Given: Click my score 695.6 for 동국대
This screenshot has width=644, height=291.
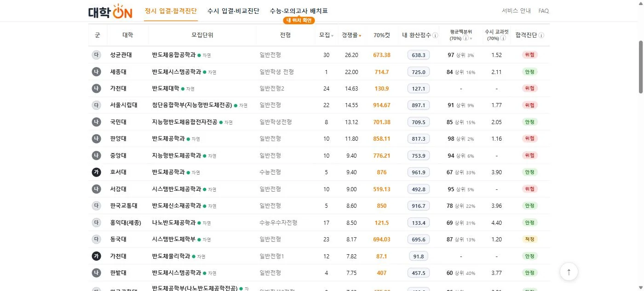Looking at the screenshot, I should point(419,239).
